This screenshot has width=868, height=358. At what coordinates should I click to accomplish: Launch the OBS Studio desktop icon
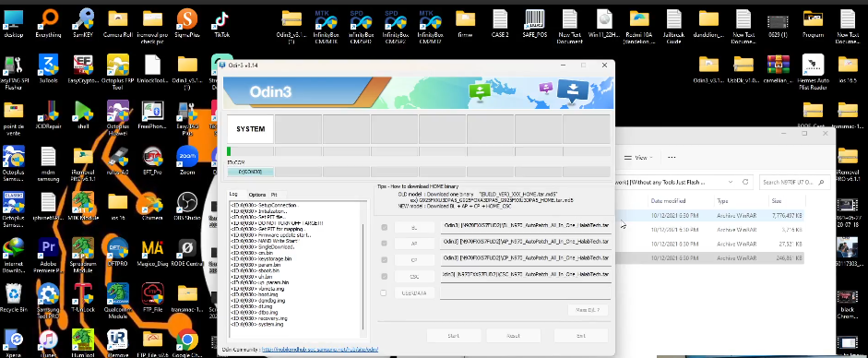(187, 207)
